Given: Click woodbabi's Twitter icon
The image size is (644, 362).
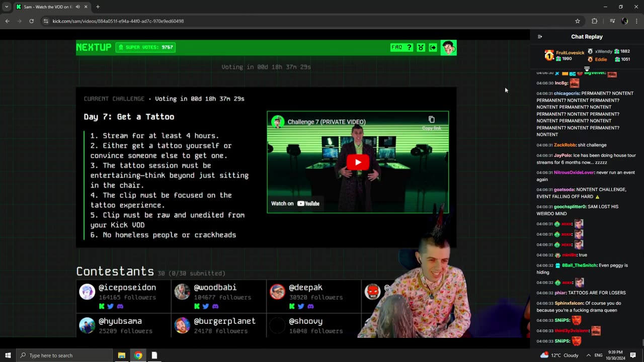Looking at the screenshot, I should [205, 306].
